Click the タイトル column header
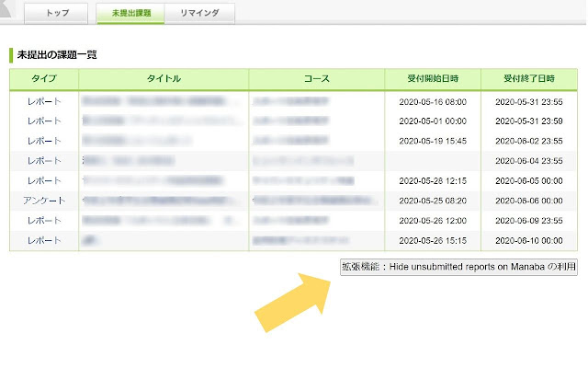Screen dimensions: 588x368 [x=164, y=78]
